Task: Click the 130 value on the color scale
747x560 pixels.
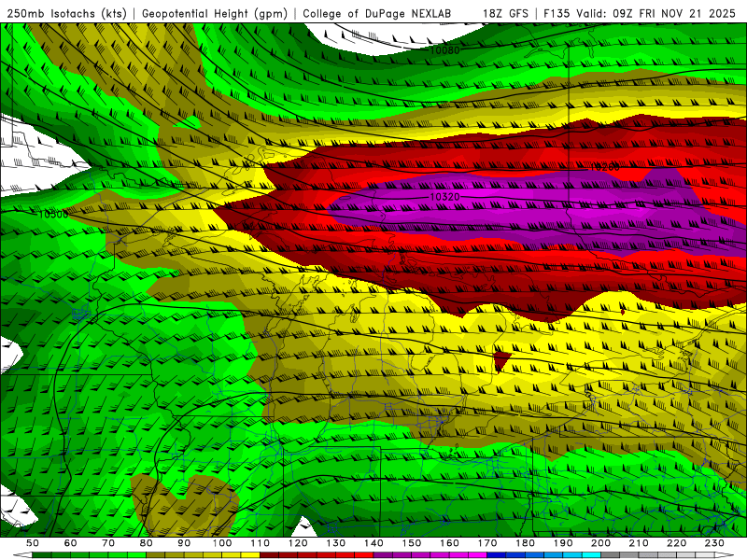Action: [x=335, y=543]
